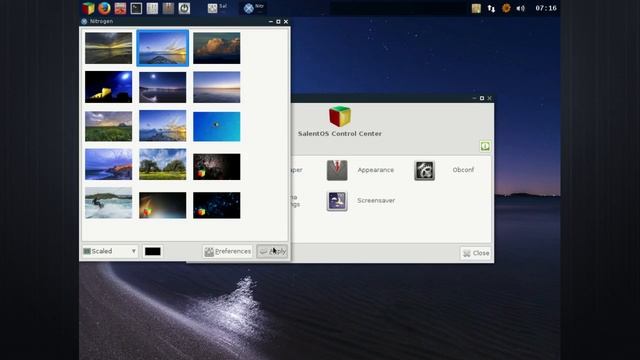This screenshot has width=640, height=360.
Task: Click the Nitrogen title bar app icon
Action: [x=84, y=21]
